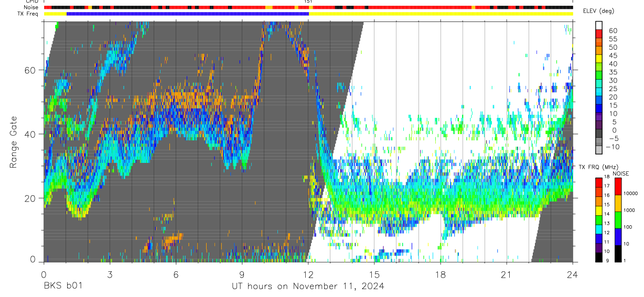
Task: Click x-axis tick label '18'
Action: 441,275
